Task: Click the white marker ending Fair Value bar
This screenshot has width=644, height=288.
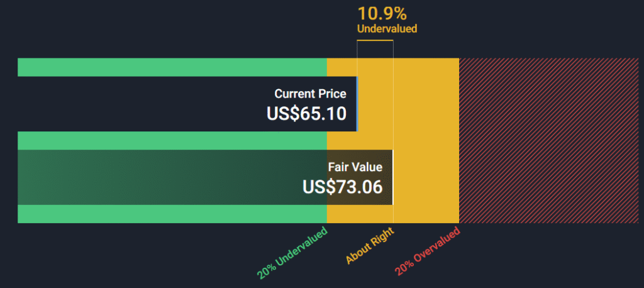Action: [393, 177]
